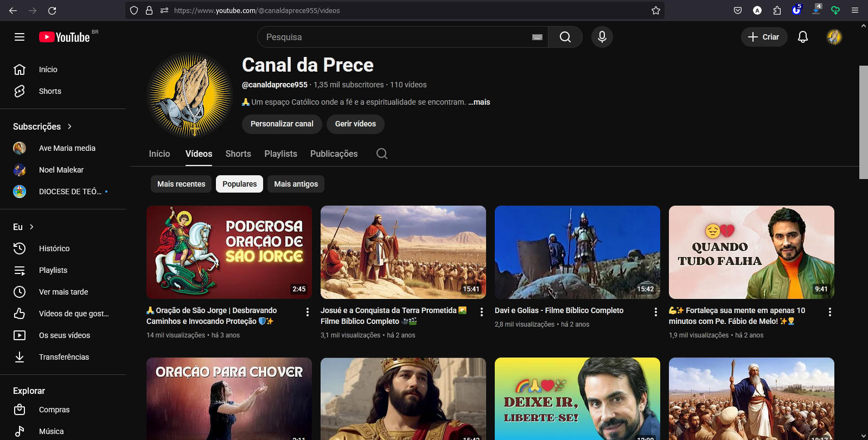Open the Publicações channel tab
The height and width of the screenshot is (440, 868).
pyautogui.click(x=334, y=154)
